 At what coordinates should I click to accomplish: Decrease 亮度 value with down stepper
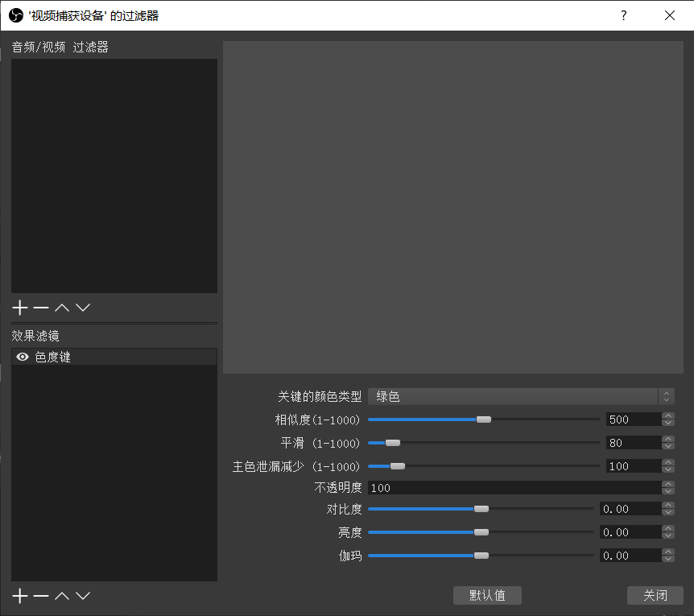(x=668, y=535)
